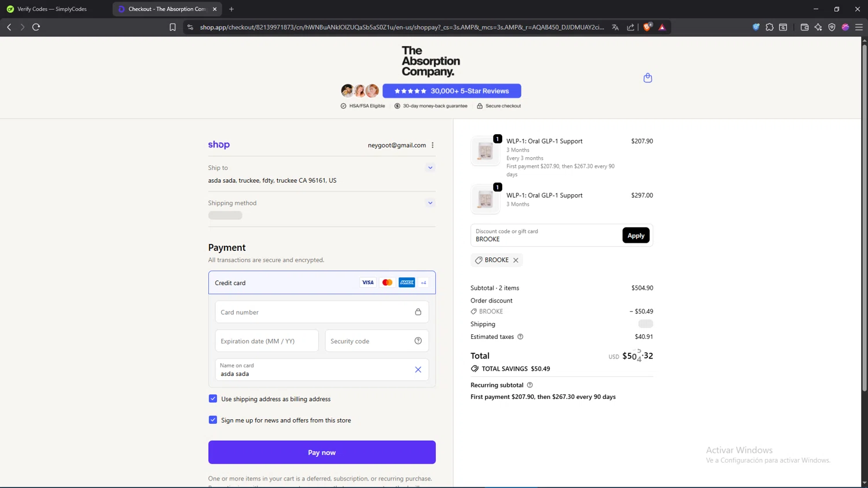Viewport: 868px width, 488px height.
Task: Expand the Ship to section
Action: pos(430,168)
